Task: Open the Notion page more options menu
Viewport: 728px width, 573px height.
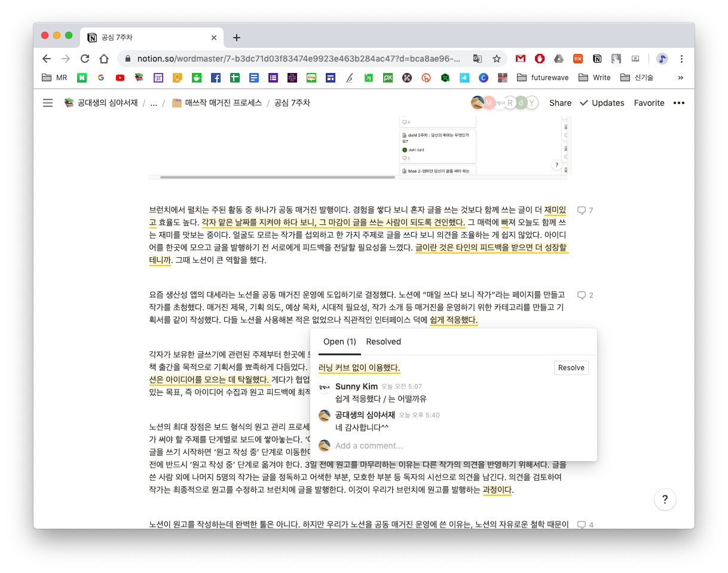Action: coord(679,103)
